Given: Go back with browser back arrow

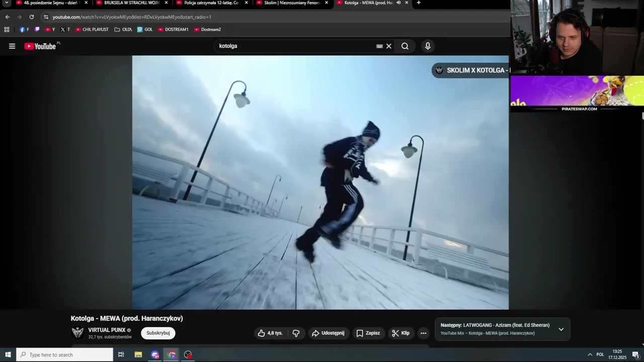Looking at the screenshot, I should (x=7, y=17).
